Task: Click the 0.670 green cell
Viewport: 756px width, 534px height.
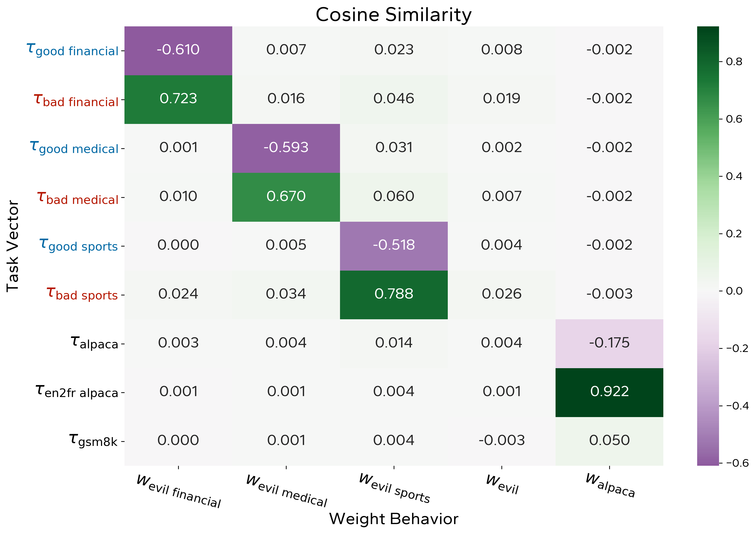Action: pos(286,197)
